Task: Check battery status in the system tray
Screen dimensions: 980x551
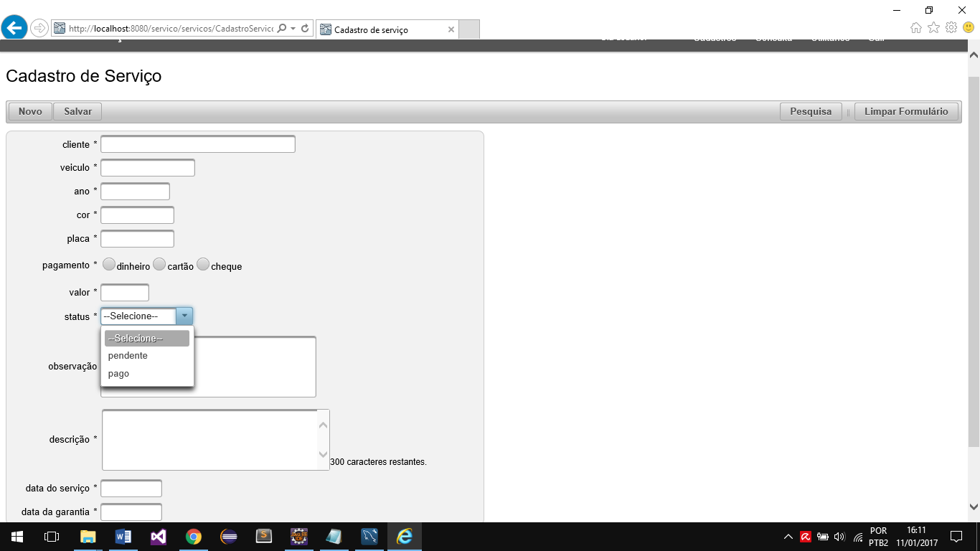Action: [823, 537]
